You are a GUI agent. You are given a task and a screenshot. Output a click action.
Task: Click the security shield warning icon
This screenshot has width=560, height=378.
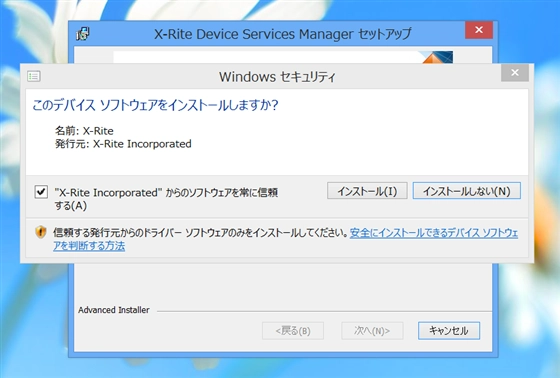[41, 232]
